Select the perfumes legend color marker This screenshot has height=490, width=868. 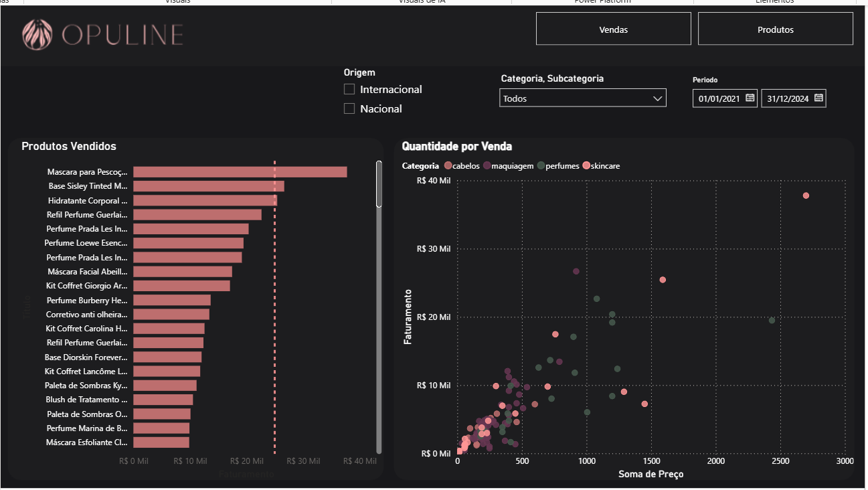click(x=540, y=165)
